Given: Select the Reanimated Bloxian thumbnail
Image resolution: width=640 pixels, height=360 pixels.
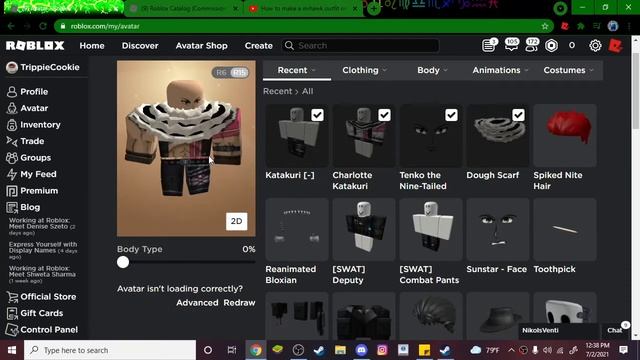Looking at the screenshot, I should (x=297, y=229).
